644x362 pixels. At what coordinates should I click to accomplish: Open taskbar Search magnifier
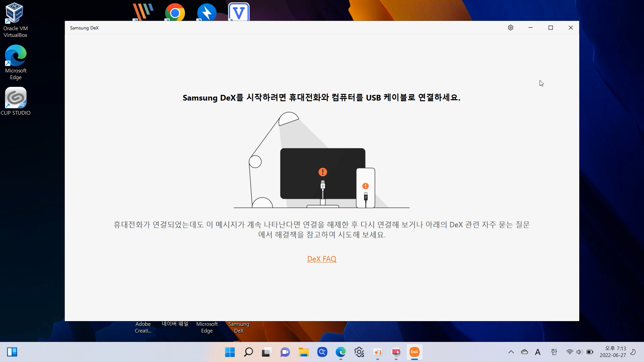[248, 352]
